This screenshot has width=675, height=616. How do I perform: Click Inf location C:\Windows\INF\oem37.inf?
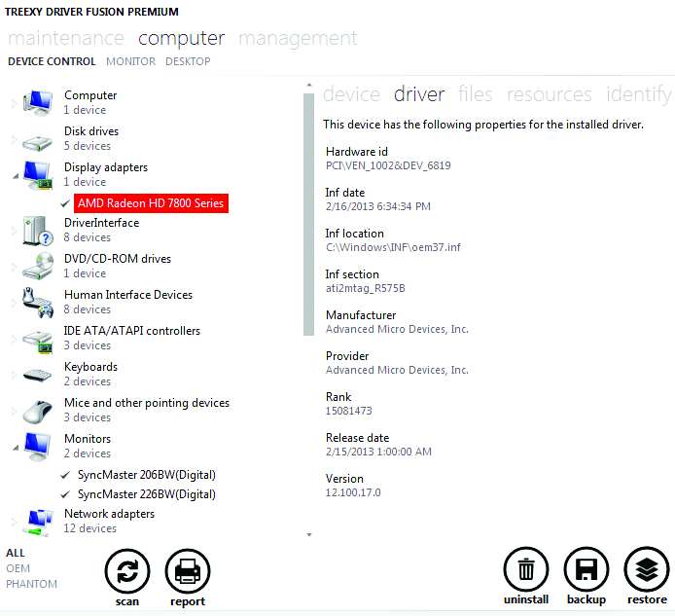click(393, 247)
